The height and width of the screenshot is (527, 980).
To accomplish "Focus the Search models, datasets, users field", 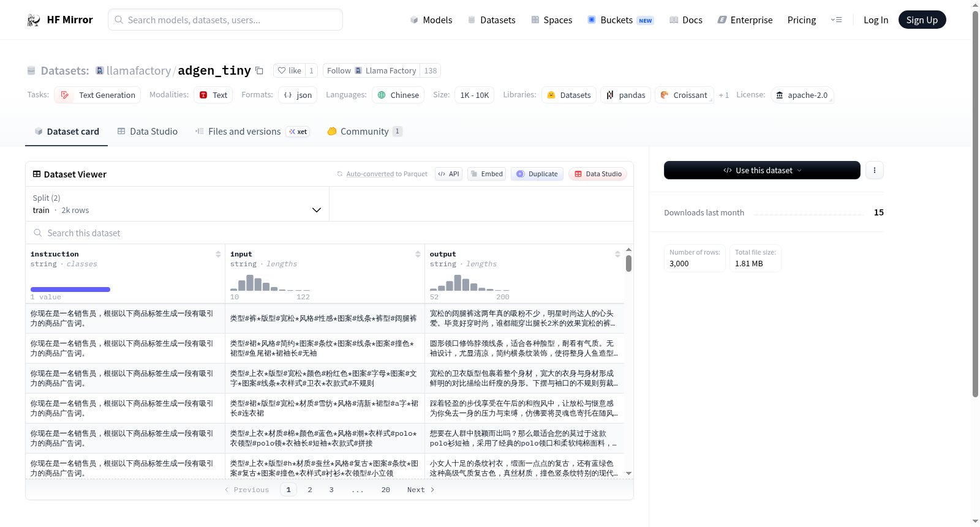I will tap(225, 20).
